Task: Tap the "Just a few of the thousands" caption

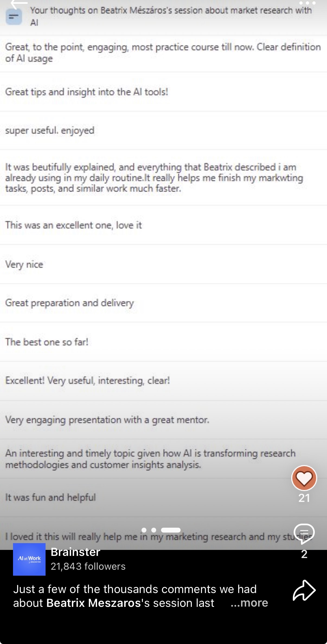Action: tap(135, 589)
